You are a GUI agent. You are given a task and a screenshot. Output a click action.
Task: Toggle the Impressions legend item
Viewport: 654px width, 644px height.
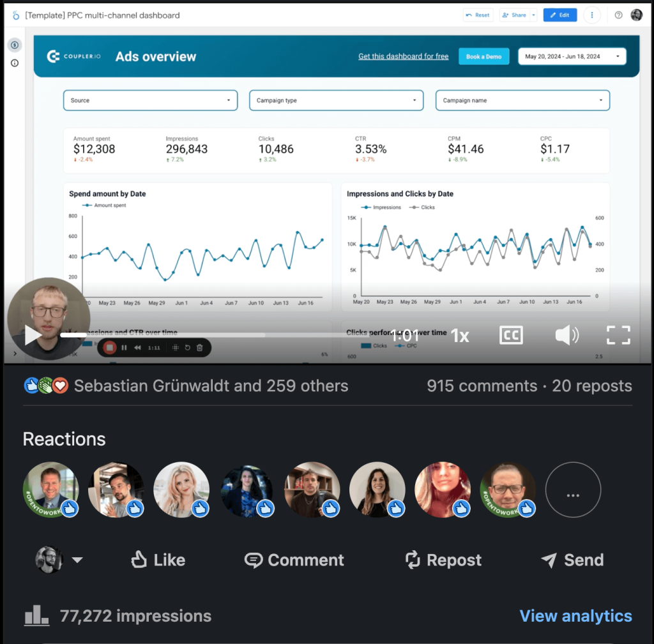381,207
